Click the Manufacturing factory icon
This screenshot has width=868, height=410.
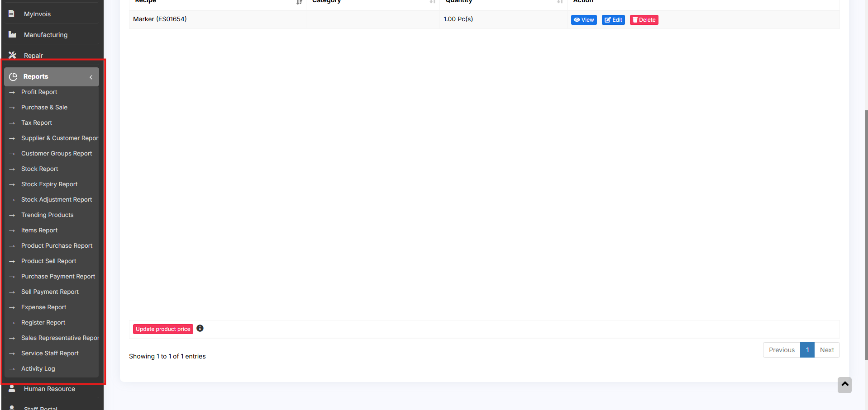click(12, 35)
